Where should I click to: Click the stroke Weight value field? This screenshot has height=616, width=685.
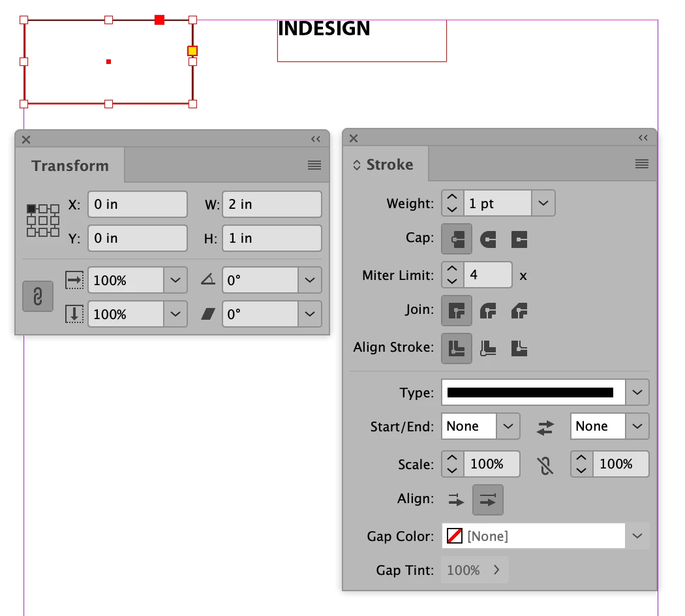coord(498,203)
